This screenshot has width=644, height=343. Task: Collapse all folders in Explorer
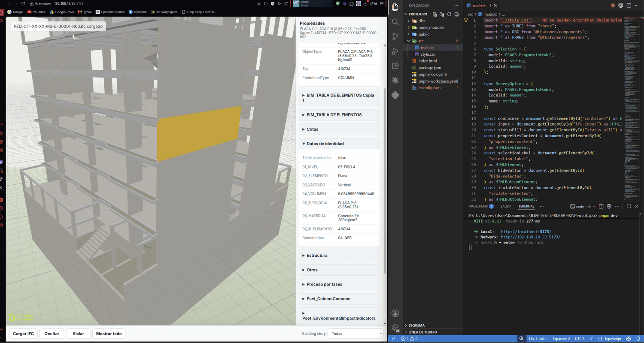coord(456,14)
